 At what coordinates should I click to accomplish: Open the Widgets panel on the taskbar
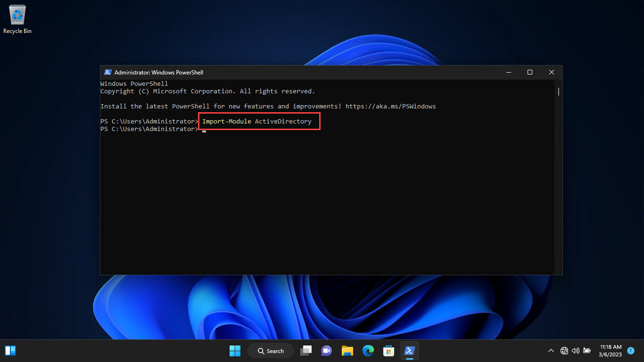click(x=10, y=351)
